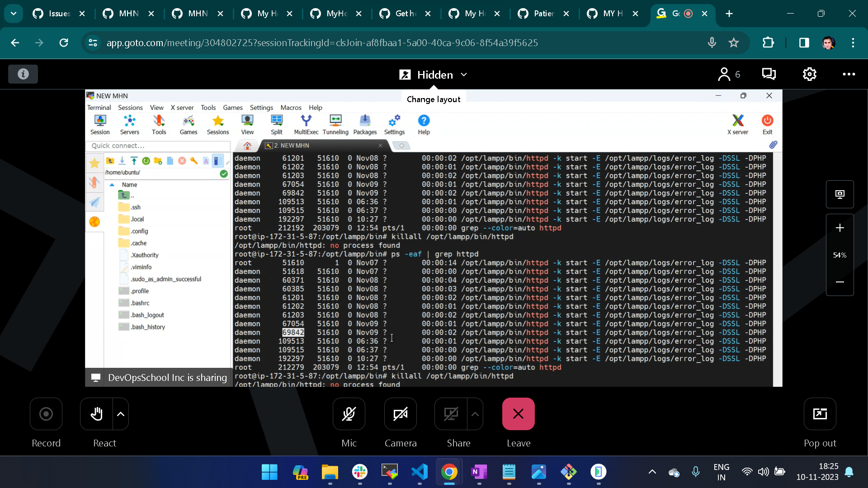Image resolution: width=868 pixels, height=488 pixels.
Task: Click the paperclip attachment icon
Action: [773, 145]
